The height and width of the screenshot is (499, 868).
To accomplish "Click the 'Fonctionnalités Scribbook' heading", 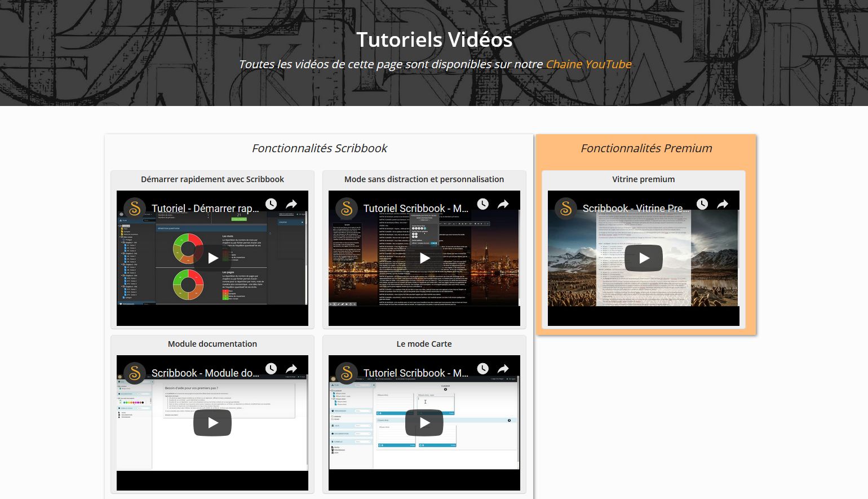I will (320, 148).
